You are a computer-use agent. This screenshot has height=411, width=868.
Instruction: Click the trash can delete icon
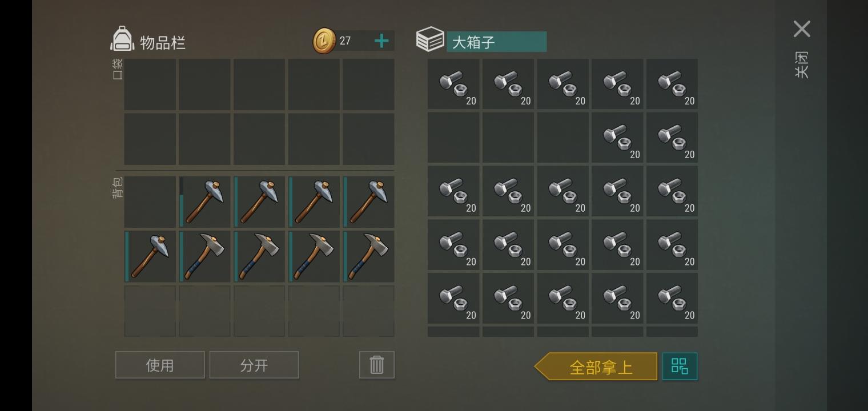click(376, 365)
